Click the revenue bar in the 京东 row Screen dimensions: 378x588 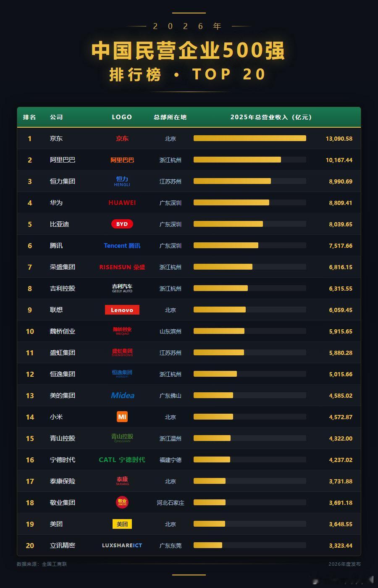coord(250,138)
